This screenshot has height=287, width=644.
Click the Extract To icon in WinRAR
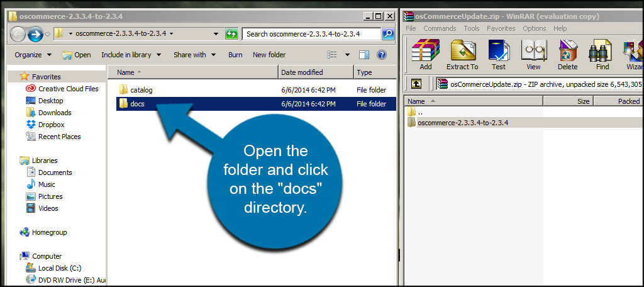click(x=462, y=55)
